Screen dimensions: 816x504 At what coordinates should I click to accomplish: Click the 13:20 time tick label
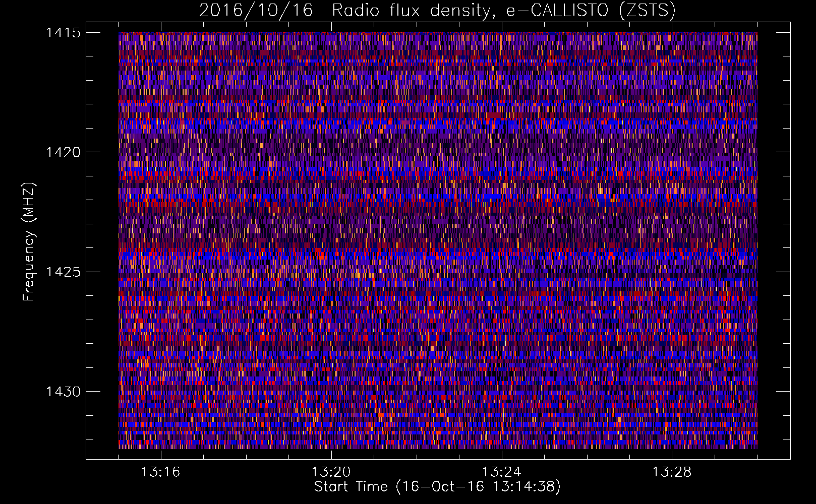click(x=331, y=472)
